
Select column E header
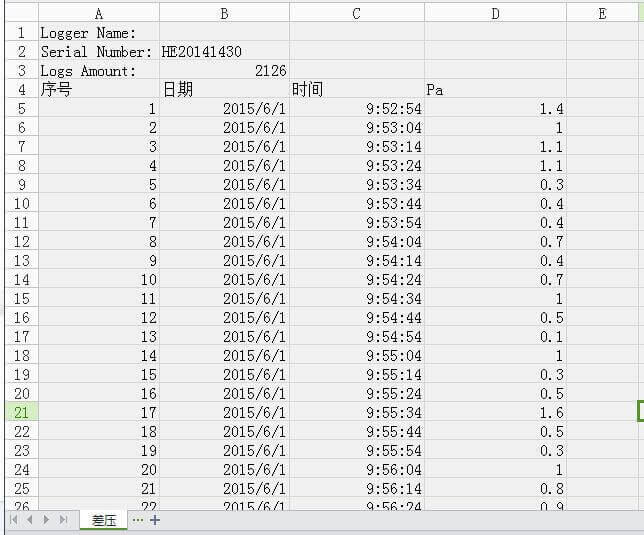(x=602, y=13)
